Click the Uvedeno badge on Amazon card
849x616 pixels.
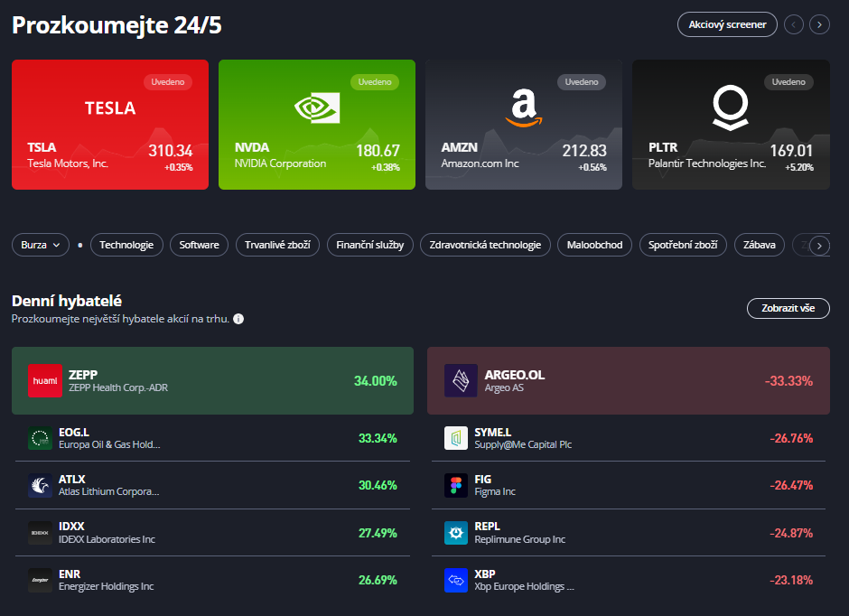[x=582, y=81]
